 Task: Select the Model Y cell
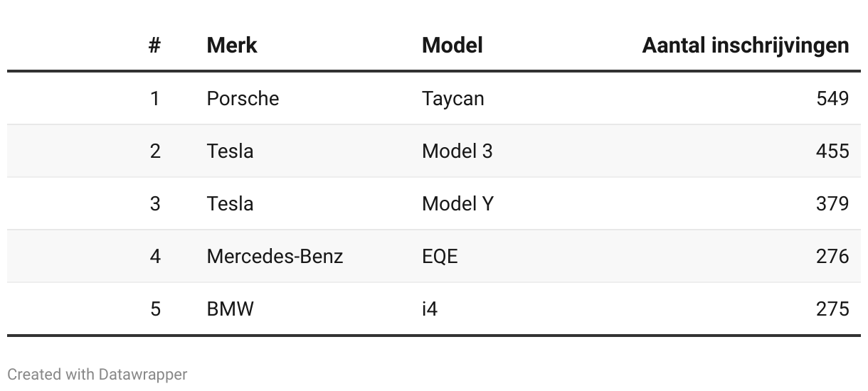point(457,203)
